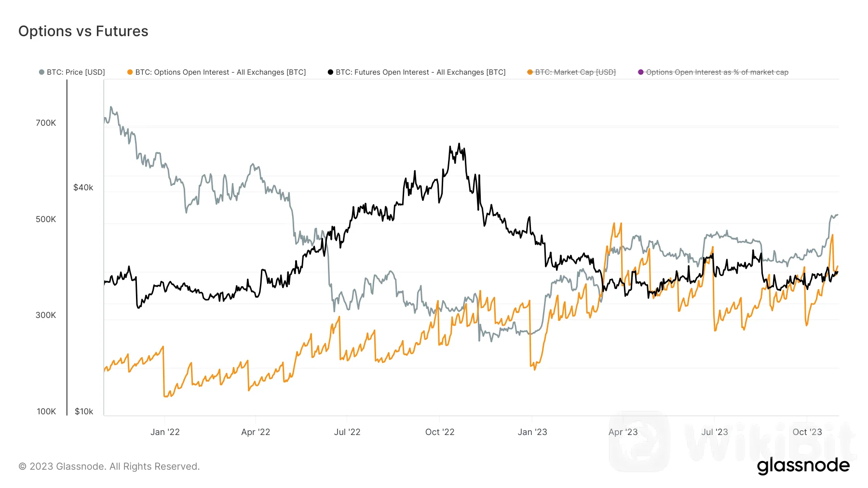Click the Jan '22 x-axis label

[x=165, y=432]
